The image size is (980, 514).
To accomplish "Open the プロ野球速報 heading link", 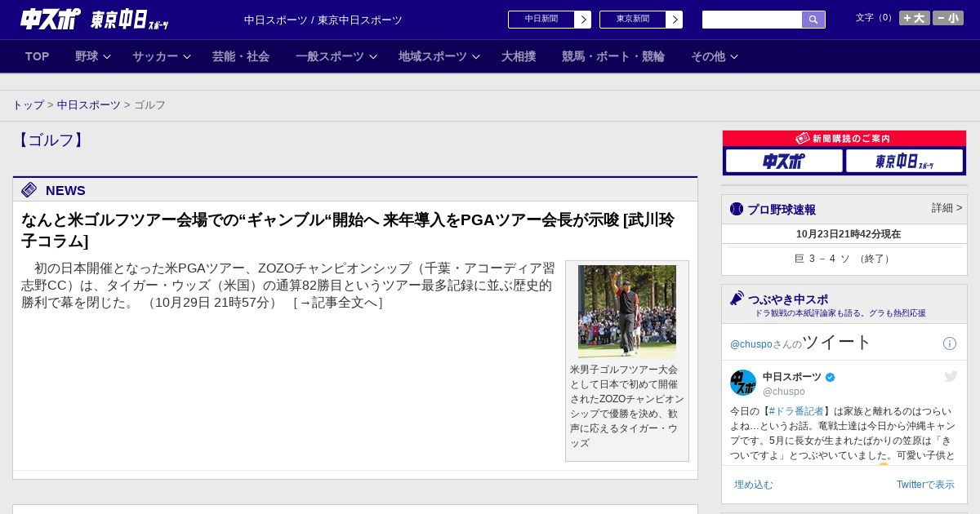I will pyautogui.click(x=782, y=210).
